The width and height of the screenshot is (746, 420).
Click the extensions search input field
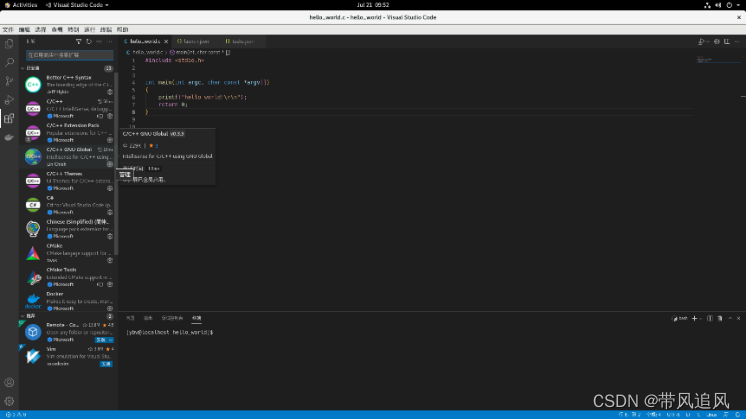pyautogui.click(x=69, y=55)
